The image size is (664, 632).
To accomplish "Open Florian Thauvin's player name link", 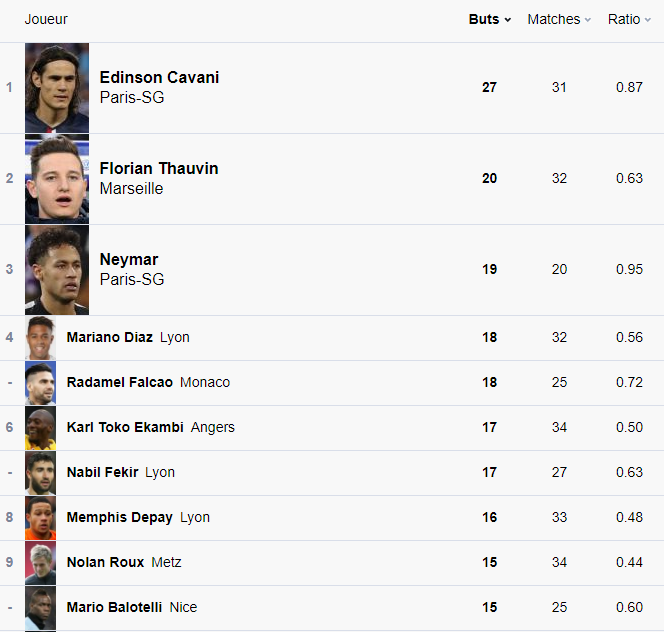I will pyautogui.click(x=159, y=168).
